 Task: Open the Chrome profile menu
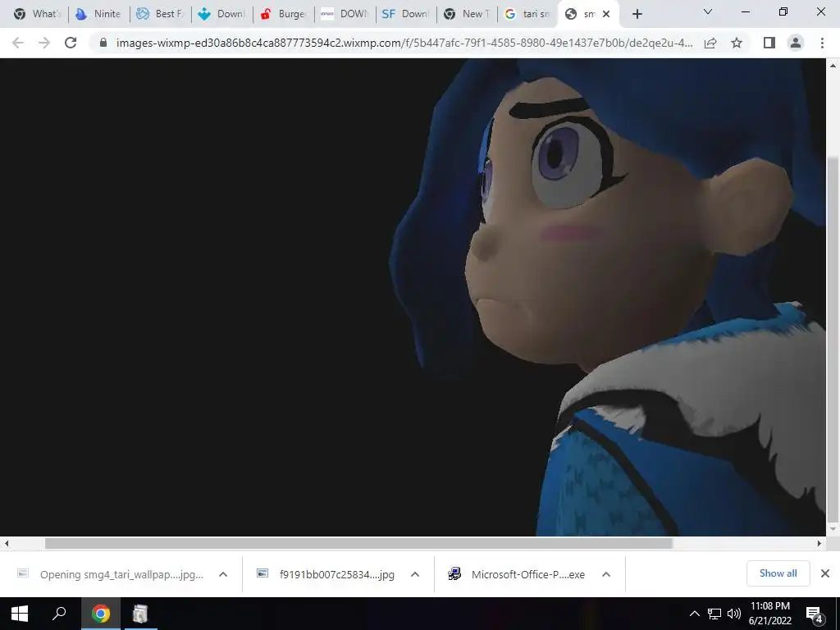[x=796, y=43]
